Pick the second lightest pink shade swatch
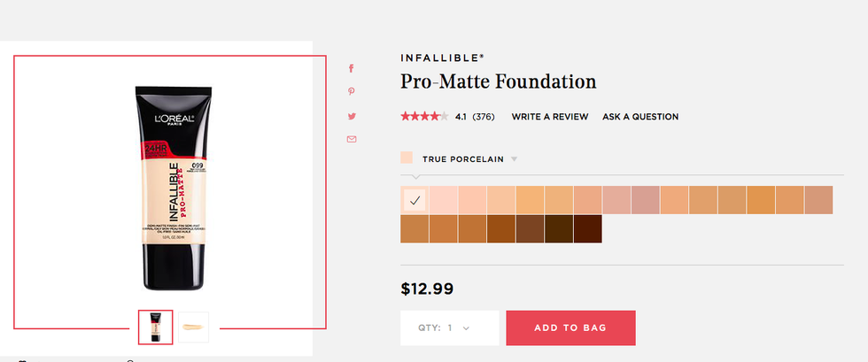The height and width of the screenshot is (362, 868). pyautogui.click(x=444, y=200)
